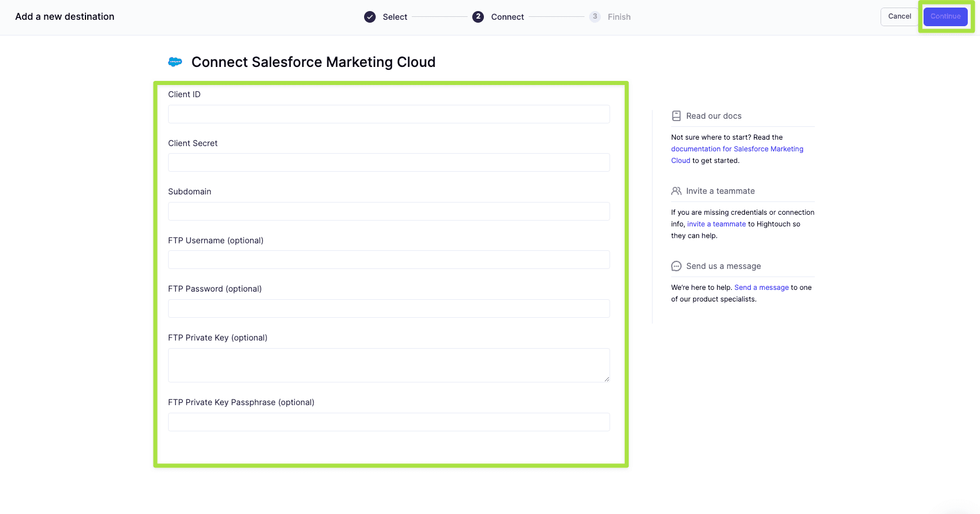Select the Subdomain text box

(x=389, y=211)
